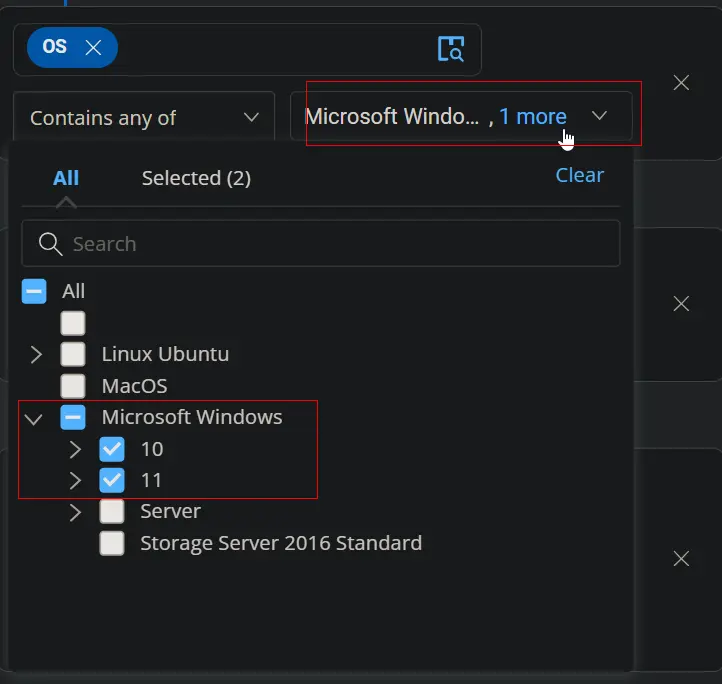The image size is (722, 684).
Task: Uncheck the Windows 10 checkbox
Action: [112, 449]
